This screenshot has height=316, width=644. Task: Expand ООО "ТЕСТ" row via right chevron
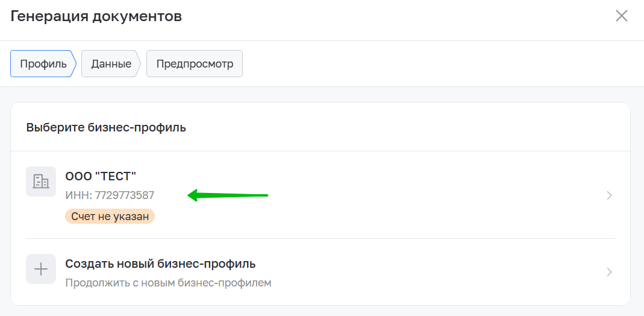[610, 195]
